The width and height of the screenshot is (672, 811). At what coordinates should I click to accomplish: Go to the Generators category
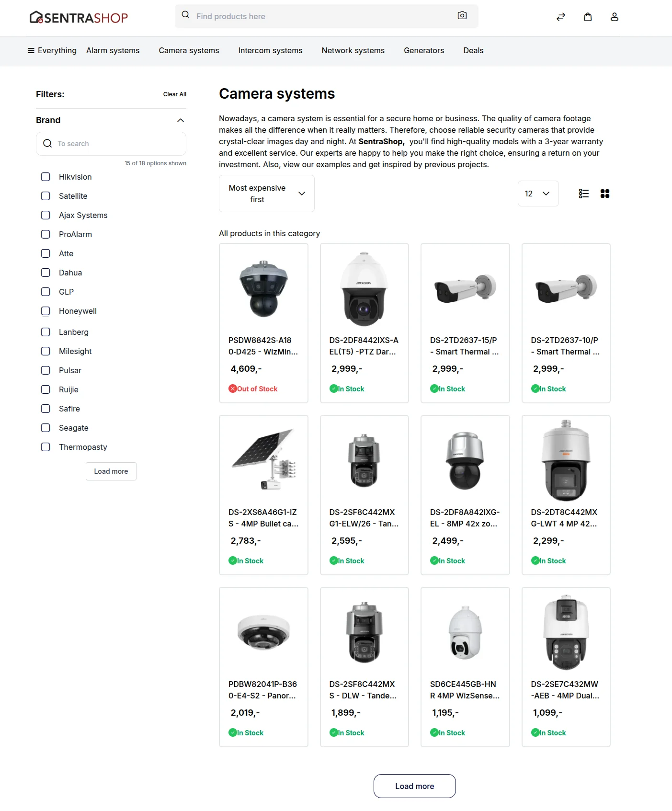coord(424,50)
